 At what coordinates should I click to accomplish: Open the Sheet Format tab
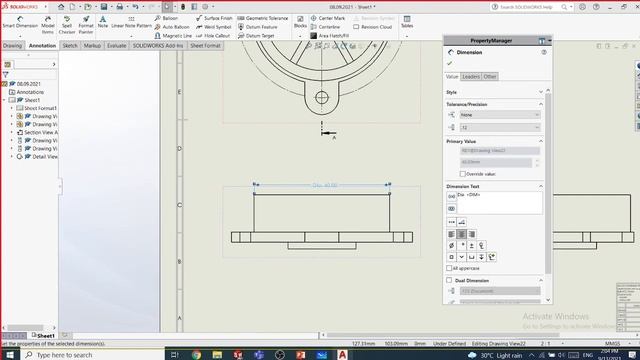tap(205, 46)
